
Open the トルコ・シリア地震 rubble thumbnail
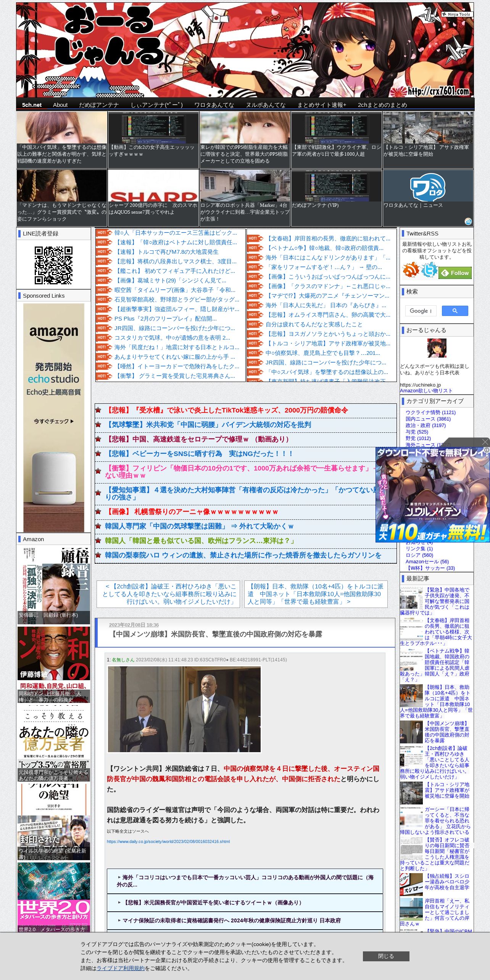tap(428, 140)
